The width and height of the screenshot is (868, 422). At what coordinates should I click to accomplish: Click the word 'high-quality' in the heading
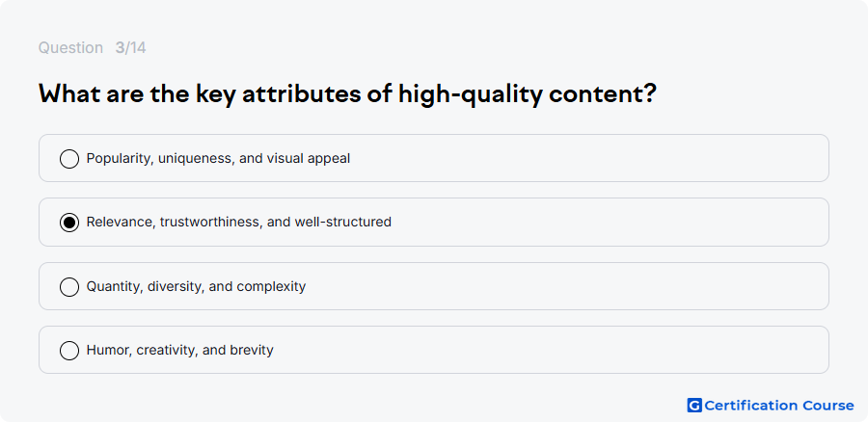tap(471, 95)
